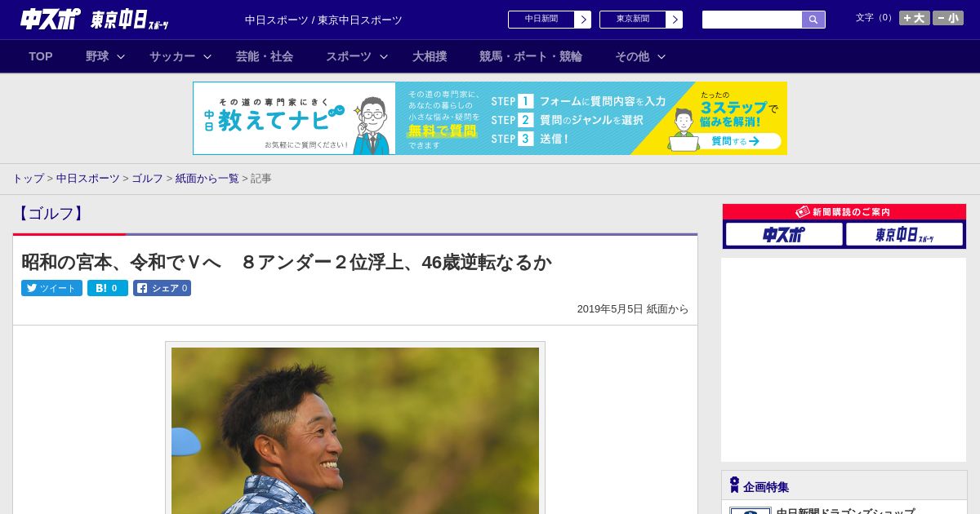
Task: Click the 中スポ logo in header
Action: 50,19
